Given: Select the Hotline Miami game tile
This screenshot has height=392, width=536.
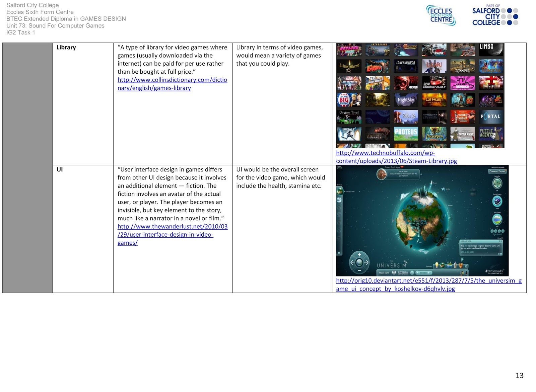Looking at the screenshot, I should click(x=349, y=50).
